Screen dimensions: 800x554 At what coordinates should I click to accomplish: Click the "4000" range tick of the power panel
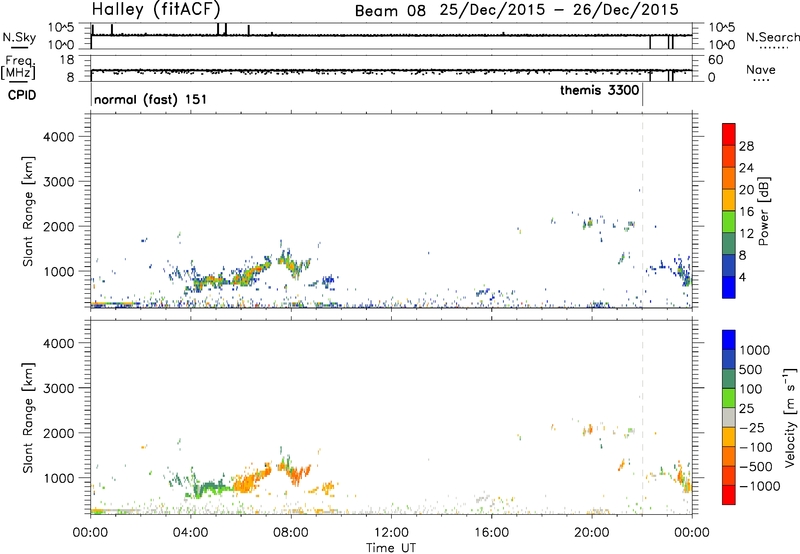click(x=59, y=137)
